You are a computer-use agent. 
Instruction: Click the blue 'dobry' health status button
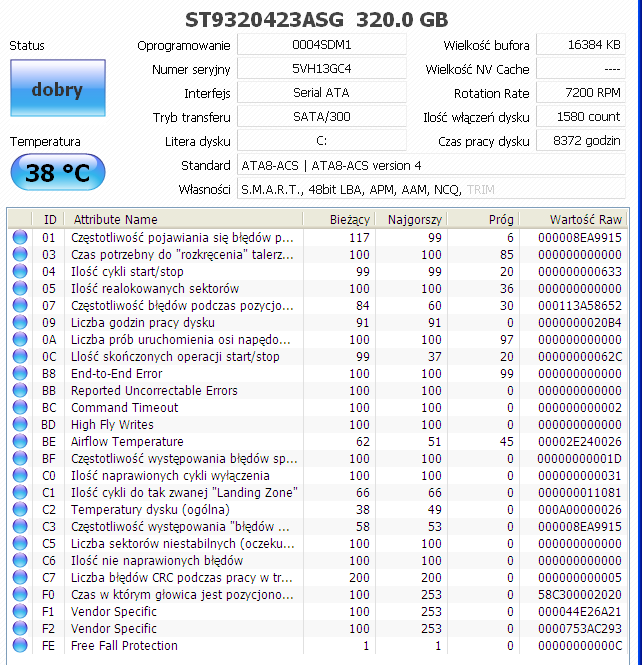[x=58, y=88]
